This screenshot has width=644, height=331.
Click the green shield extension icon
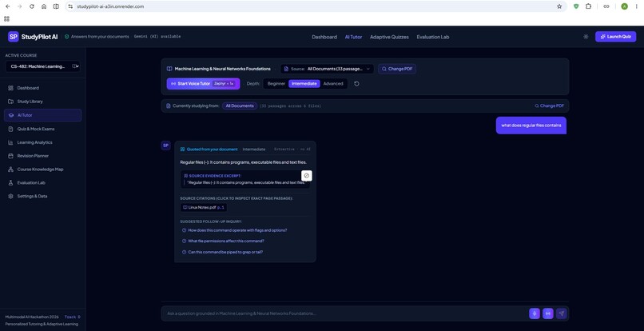tap(576, 6)
